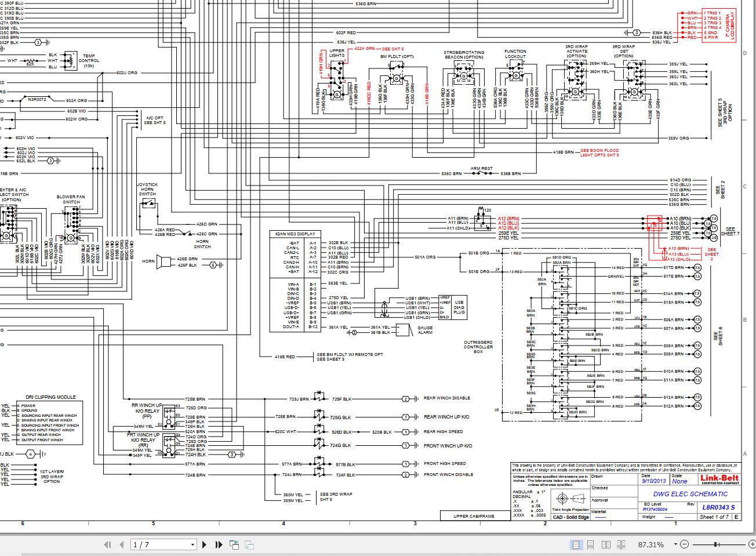
Task: Select the book view layout icon
Action: click(621, 544)
